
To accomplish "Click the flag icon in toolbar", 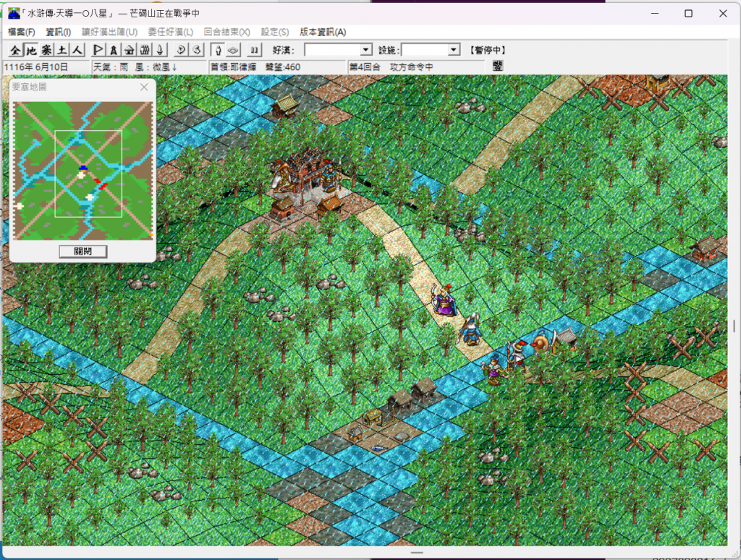I will (x=98, y=50).
